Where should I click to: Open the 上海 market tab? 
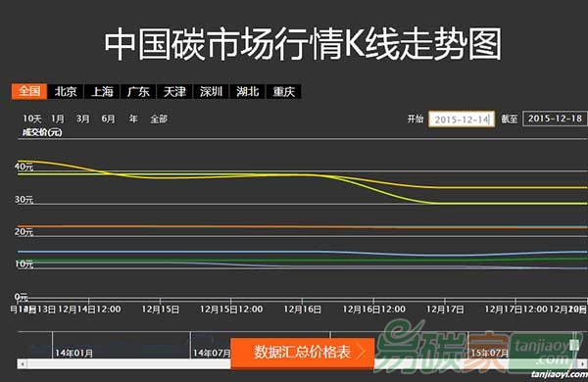102,91
